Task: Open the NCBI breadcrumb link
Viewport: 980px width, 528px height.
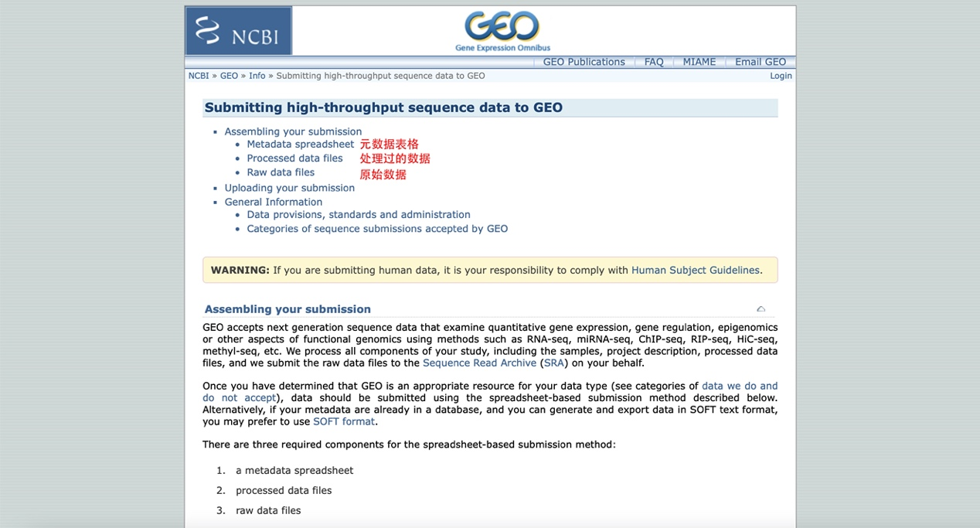Action: [198, 75]
